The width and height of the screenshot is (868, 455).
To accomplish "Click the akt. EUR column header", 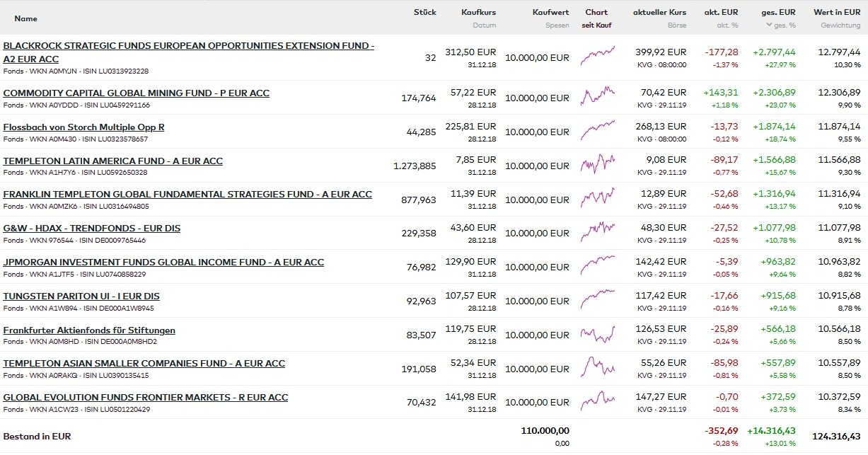I will (721, 12).
